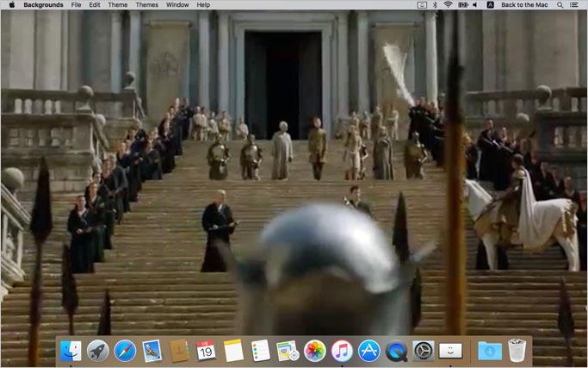The image size is (588, 368).
Task: Check the battery status icon
Action: [462, 5]
